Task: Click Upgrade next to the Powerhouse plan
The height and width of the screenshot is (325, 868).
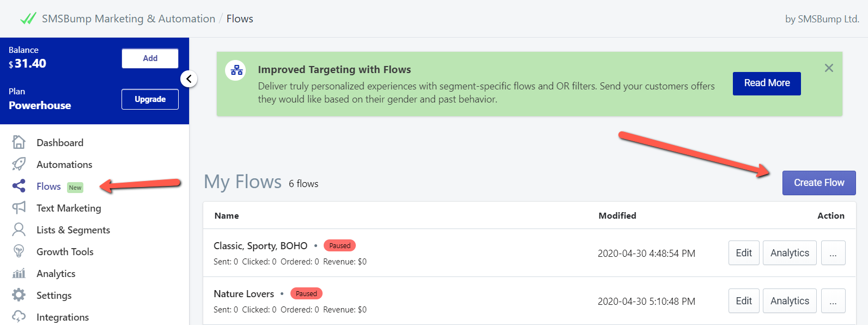Action: tap(150, 99)
